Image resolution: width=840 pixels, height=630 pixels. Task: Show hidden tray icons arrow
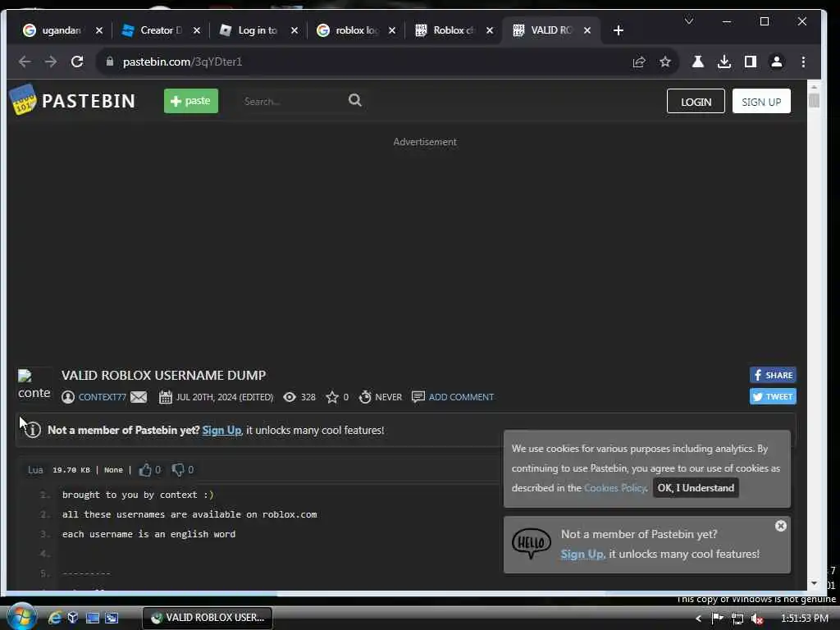[698, 619]
